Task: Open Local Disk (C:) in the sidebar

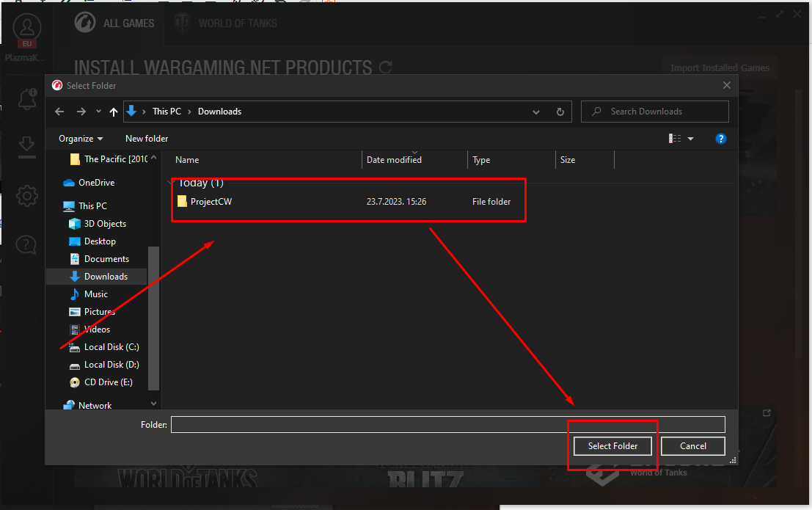Action: [104, 347]
